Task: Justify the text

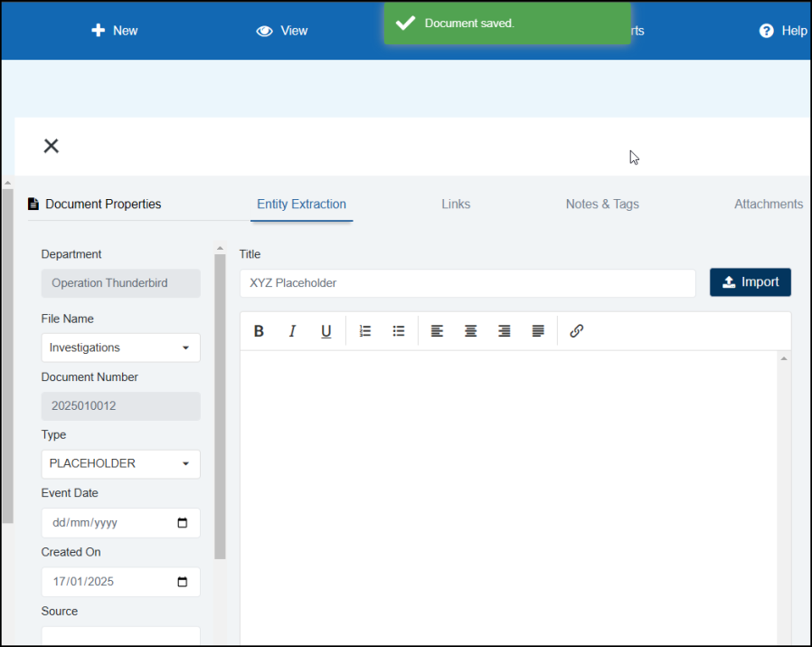Action: (x=538, y=331)
